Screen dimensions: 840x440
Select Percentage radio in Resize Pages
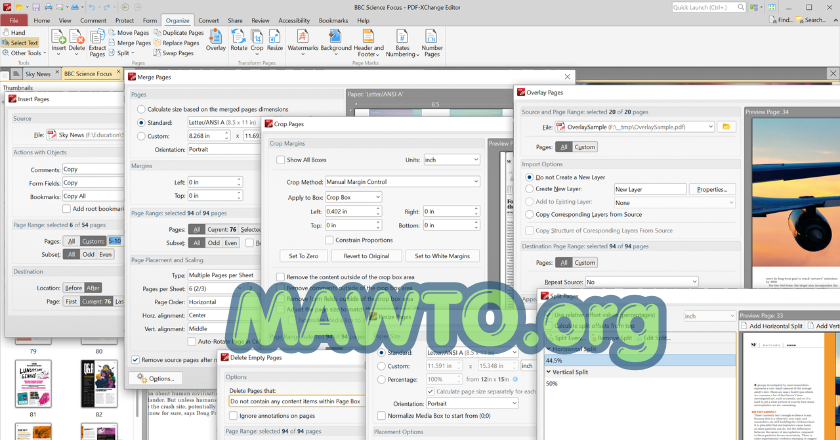pos(381,380)
